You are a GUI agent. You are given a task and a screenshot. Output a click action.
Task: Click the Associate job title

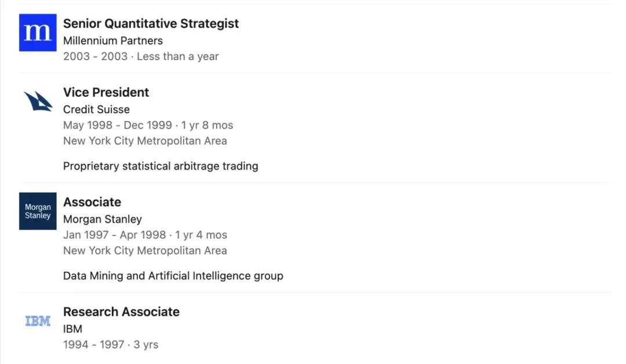pos(92,202)
